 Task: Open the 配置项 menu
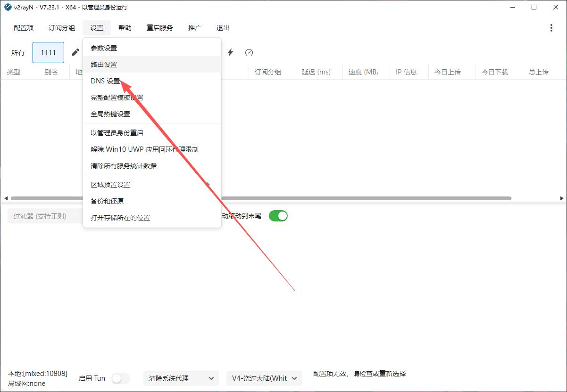[x=24, y=28]
